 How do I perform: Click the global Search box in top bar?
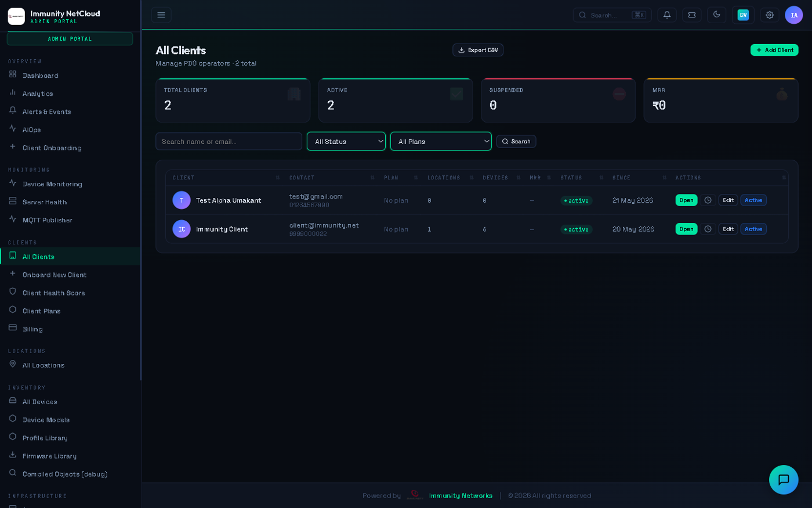[612, 15]
